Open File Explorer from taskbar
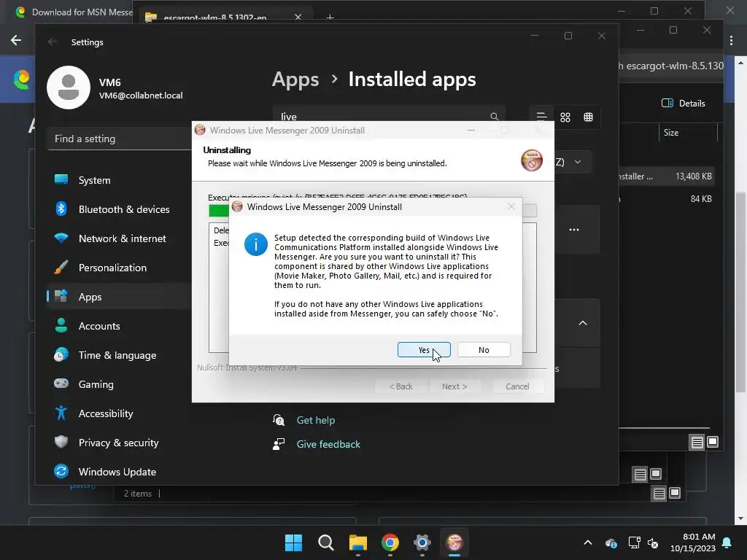The width and height of the screenshot is (747, 560). 357,542
